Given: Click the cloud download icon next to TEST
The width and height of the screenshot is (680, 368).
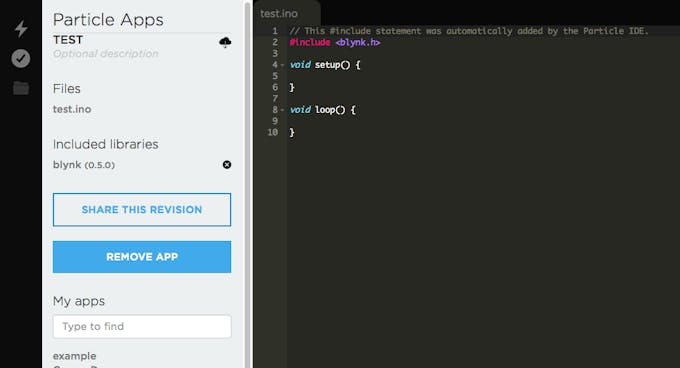Looking at the screenshot, I should [225, 42].
